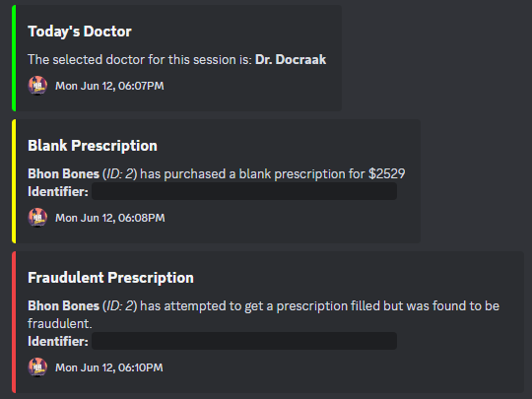Select the Blank Prescription embed title

93,146
